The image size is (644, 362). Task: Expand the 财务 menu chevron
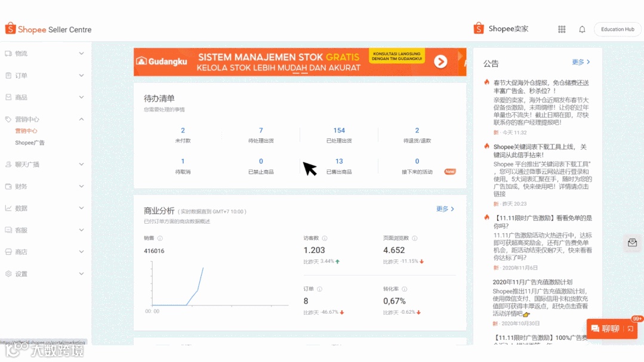[x=81, y=186]
